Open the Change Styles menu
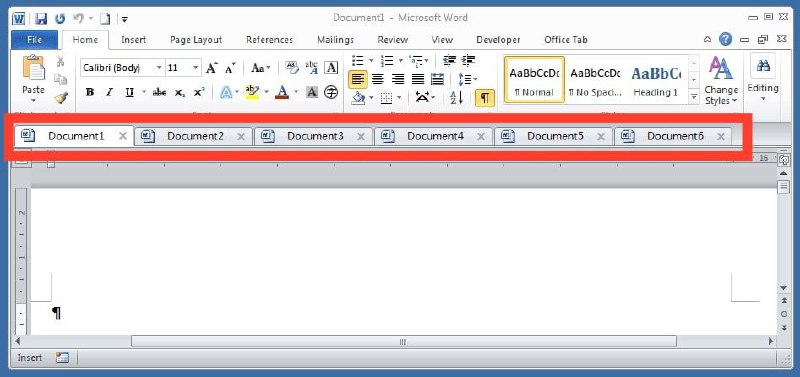 click(x=721, y=80)
